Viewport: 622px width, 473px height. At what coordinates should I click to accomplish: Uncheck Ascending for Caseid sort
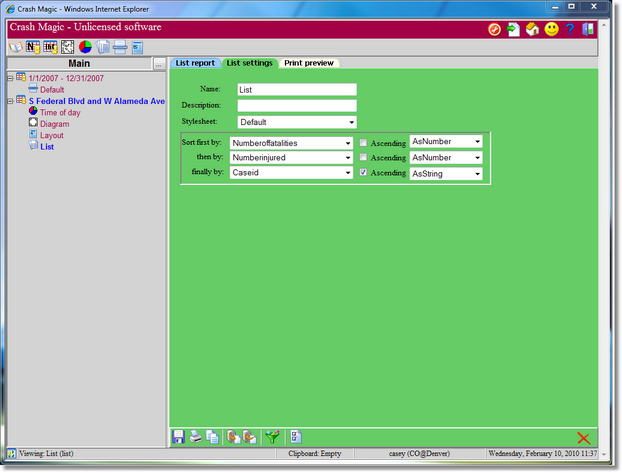365,173
